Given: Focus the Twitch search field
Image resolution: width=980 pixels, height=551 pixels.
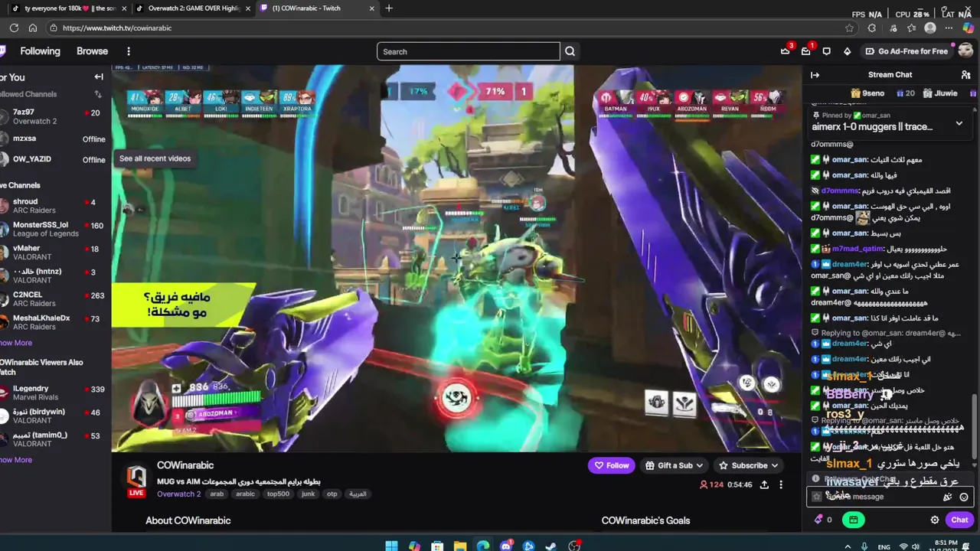Looking at the screenshot, I should coord(469,51).
